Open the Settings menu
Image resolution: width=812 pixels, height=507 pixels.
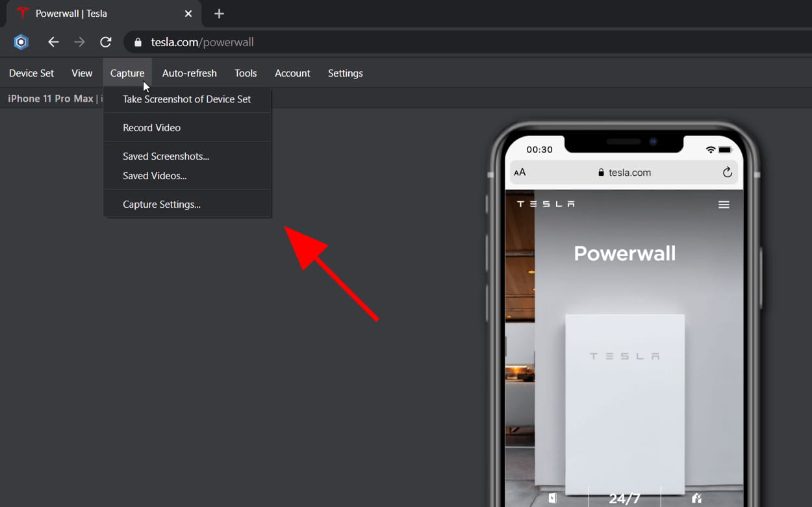[346, 73]
